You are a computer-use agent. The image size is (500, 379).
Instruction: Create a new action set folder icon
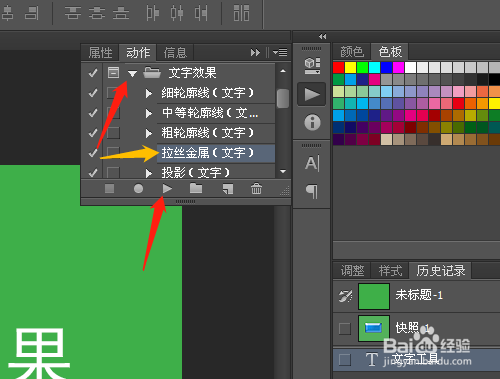coord(196,188)
